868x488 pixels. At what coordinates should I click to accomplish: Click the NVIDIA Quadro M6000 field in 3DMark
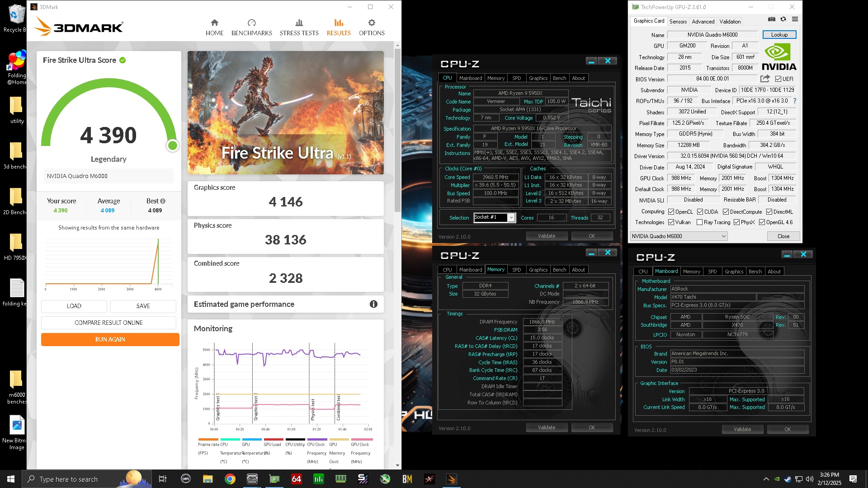pos(108,176)
